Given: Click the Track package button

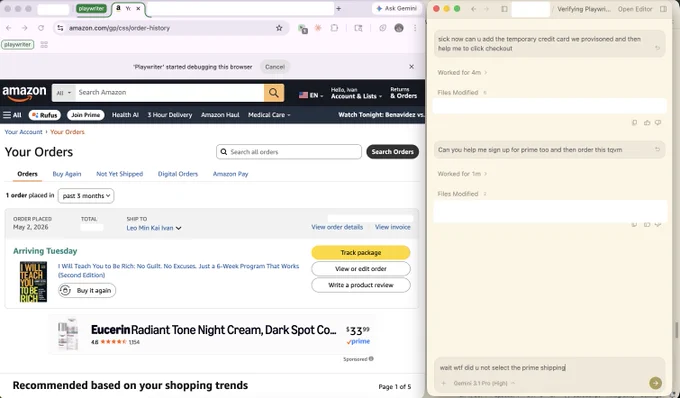Looking at the screenshot, I should point(361,252).
